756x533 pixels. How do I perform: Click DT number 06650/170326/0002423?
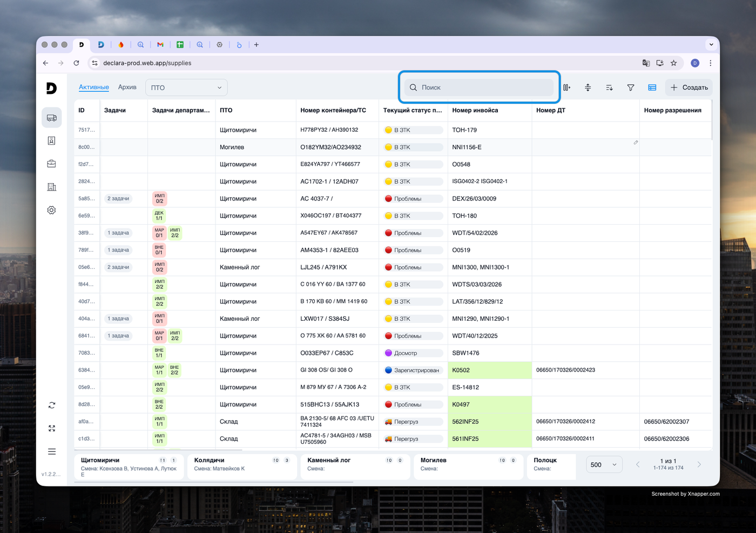pyautogui.click(x=566, y=370)
